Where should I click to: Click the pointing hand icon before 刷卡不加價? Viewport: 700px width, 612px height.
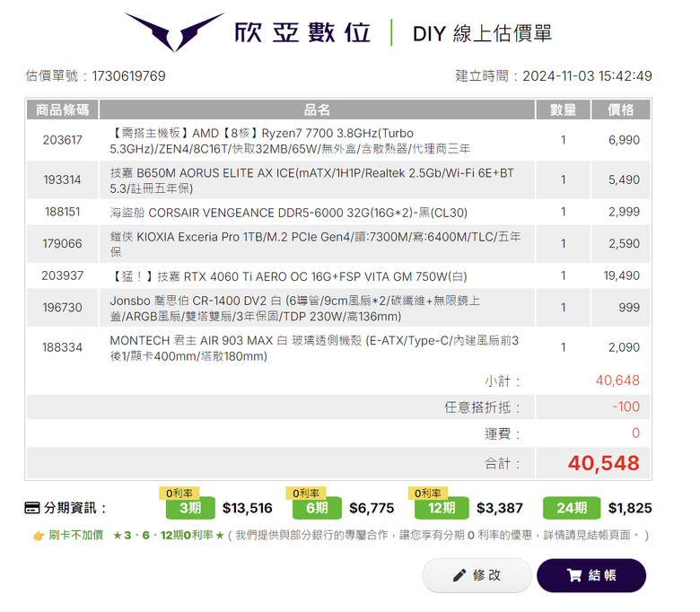point(39,535)
